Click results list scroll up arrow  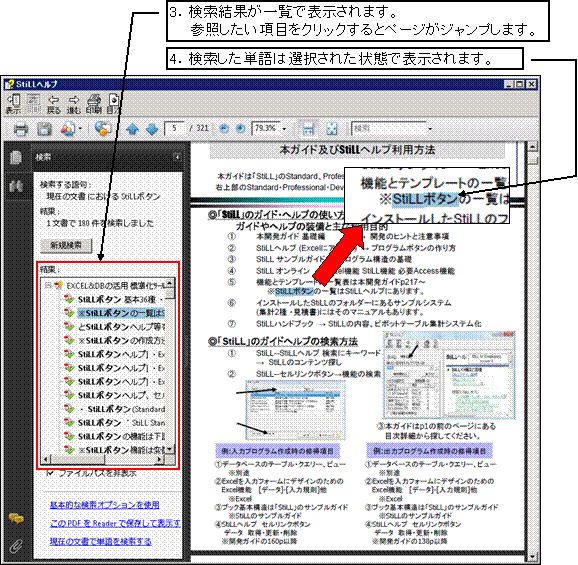(x=170, y=283)
